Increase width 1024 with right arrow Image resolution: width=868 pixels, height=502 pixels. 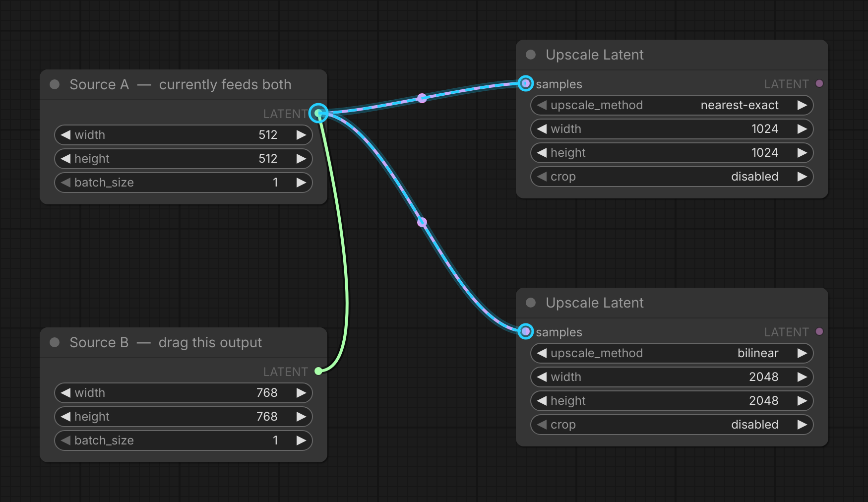pos(802,129)
